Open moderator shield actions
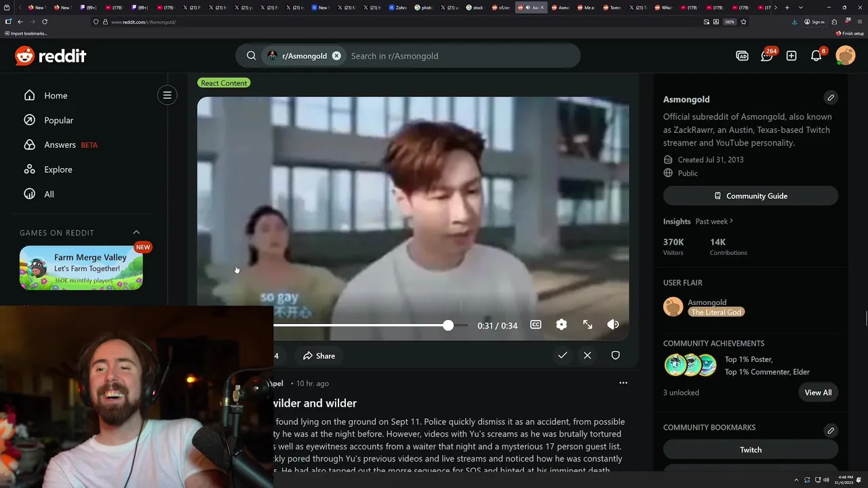This screenshot has height=488, width=868. pos(615,355)
